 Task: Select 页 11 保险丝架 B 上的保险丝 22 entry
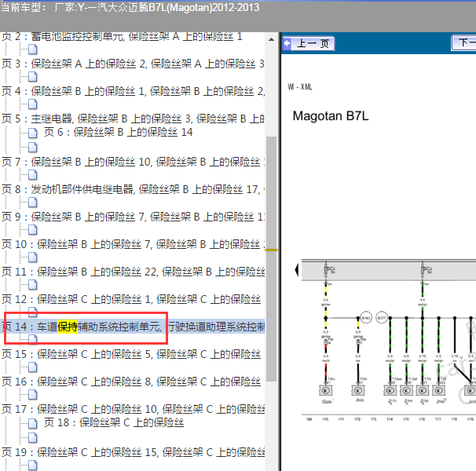(133, 272)
